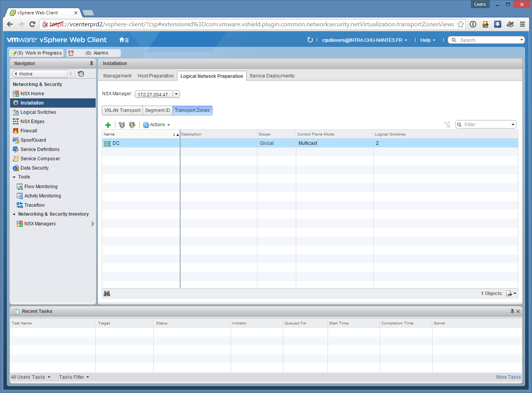Pin the Navigator panel

[91, 63]
